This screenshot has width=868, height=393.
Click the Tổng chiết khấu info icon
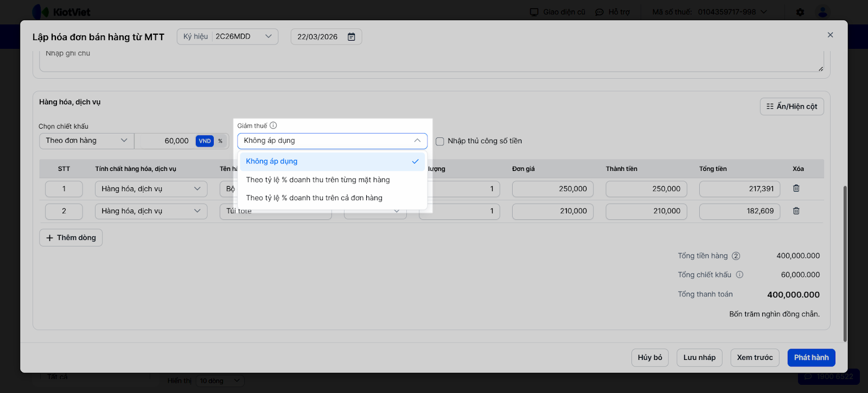coord(739,275)
